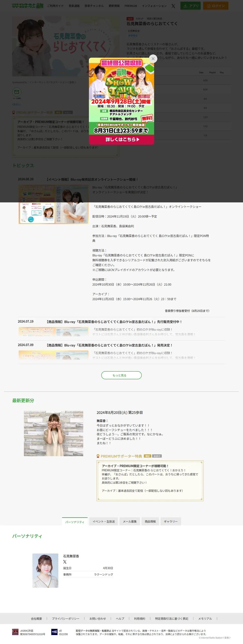Open 石見舞菜香's X profile icon

[65, 562]
